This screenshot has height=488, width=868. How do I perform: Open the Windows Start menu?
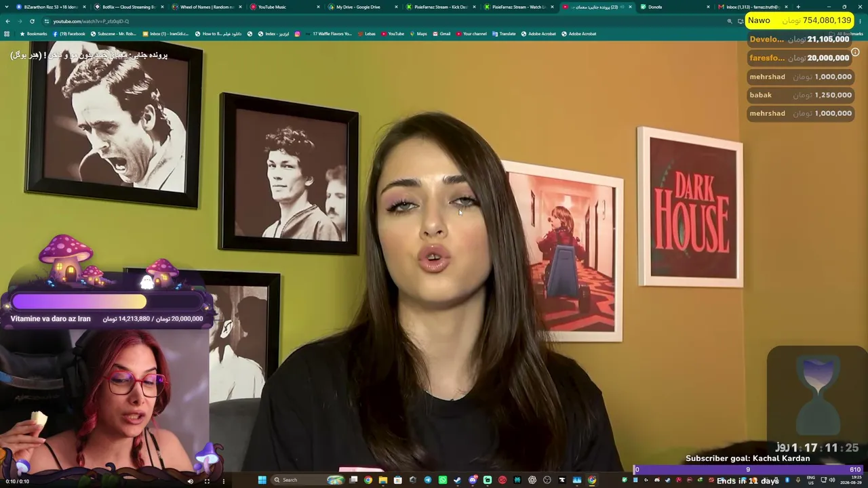tap(262, 481)
